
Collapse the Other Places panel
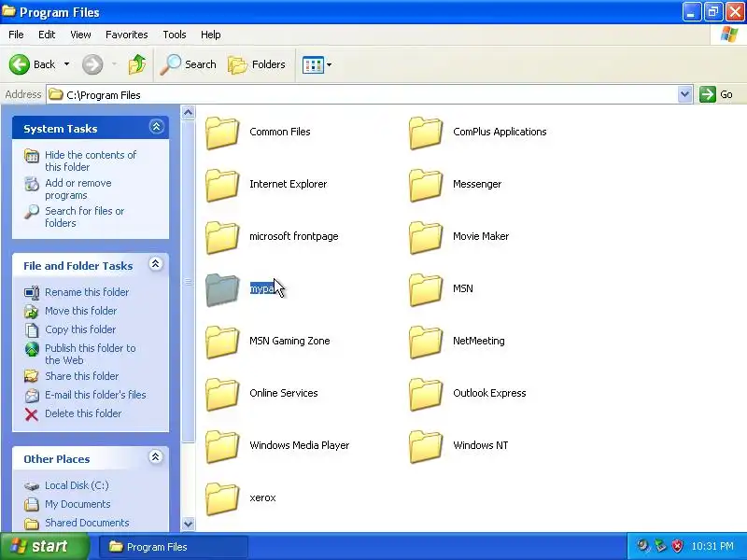click(x=155, y=457)
